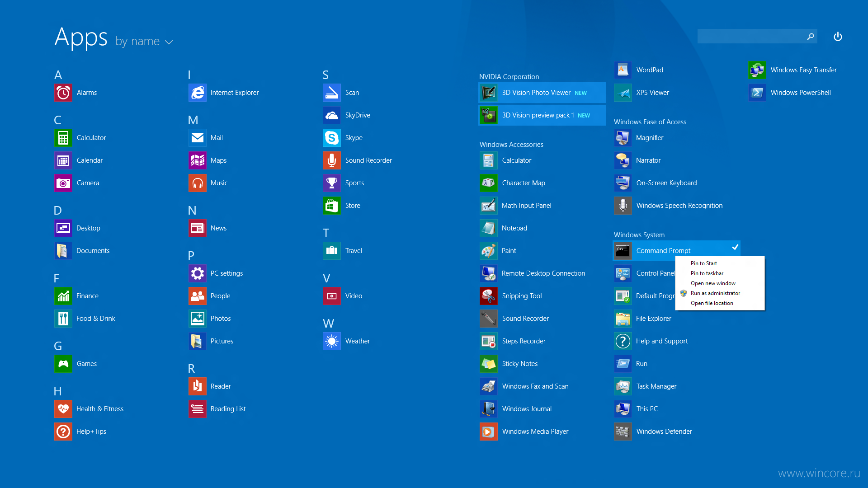This screenshot has height=488, width=868.
Task: Open 'Windows Speech Recognition' entry
Action: tap(669, 206)
